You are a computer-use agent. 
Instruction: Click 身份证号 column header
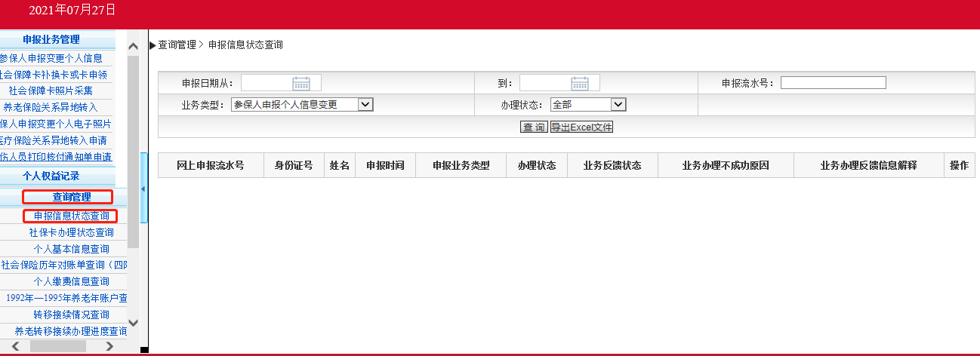click(294, 165)
